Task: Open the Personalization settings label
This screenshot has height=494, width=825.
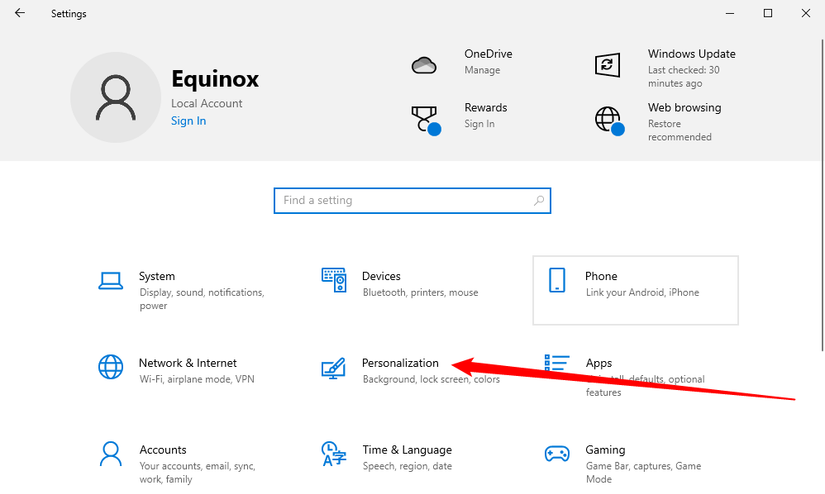Action: click(400, 363)
